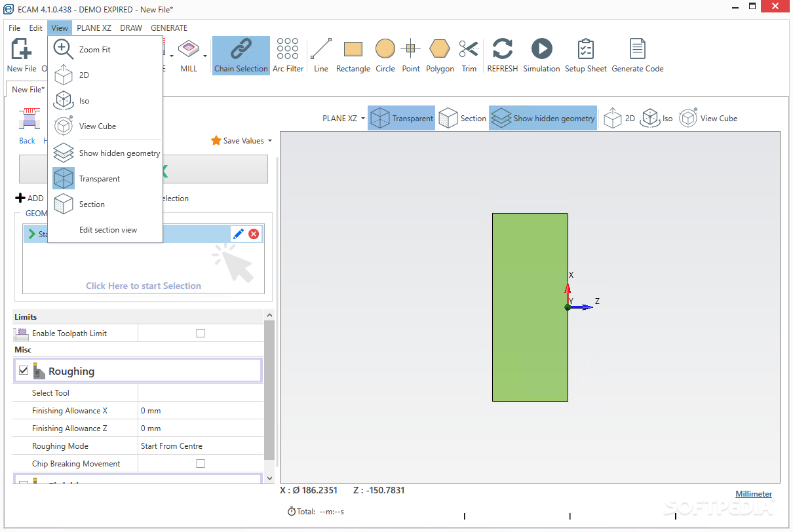
Task: Select the Rectangle drawing tool
Action: pyautogui.click(x=353, y=55)
